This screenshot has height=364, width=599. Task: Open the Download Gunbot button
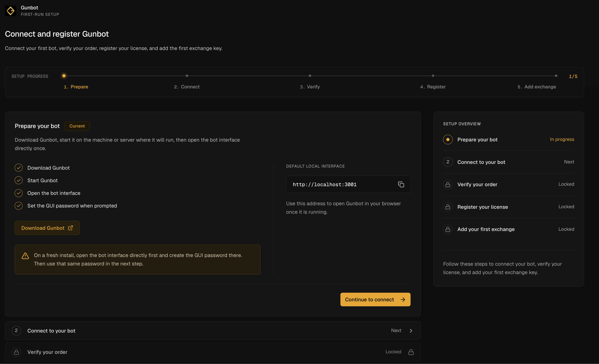click(x=47, y=228)
